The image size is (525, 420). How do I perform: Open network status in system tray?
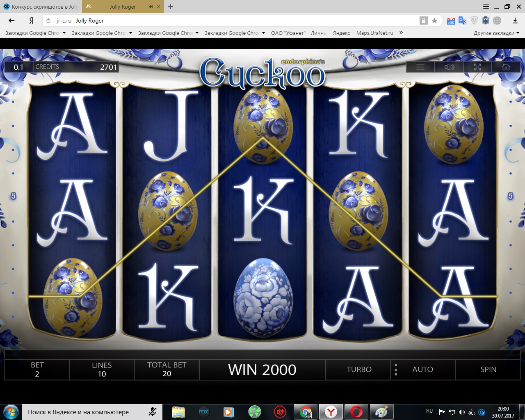tap(452, 412)
